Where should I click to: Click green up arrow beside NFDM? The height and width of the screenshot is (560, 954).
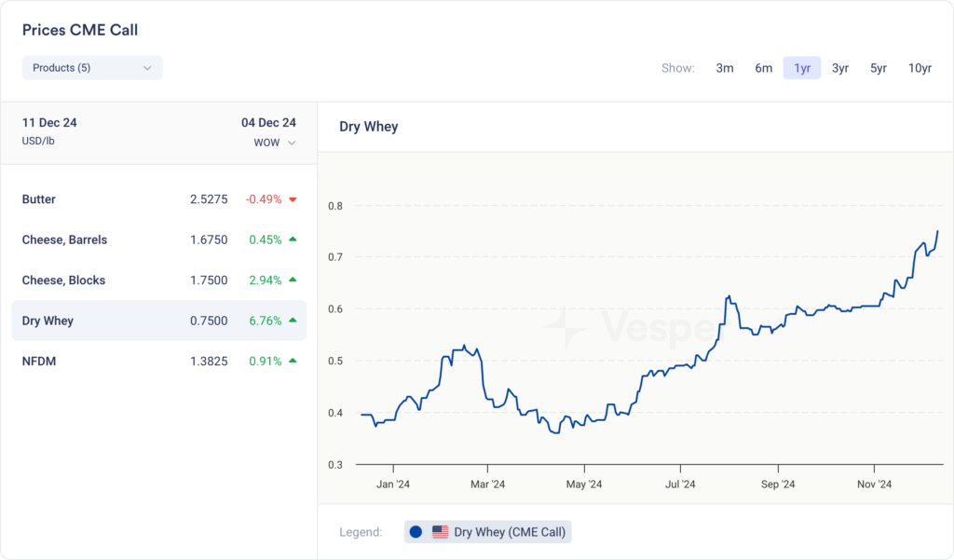[293, 361]
